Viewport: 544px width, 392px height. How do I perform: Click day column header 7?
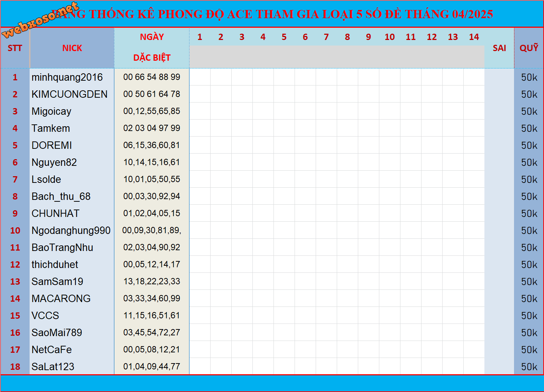pos(326,37)
